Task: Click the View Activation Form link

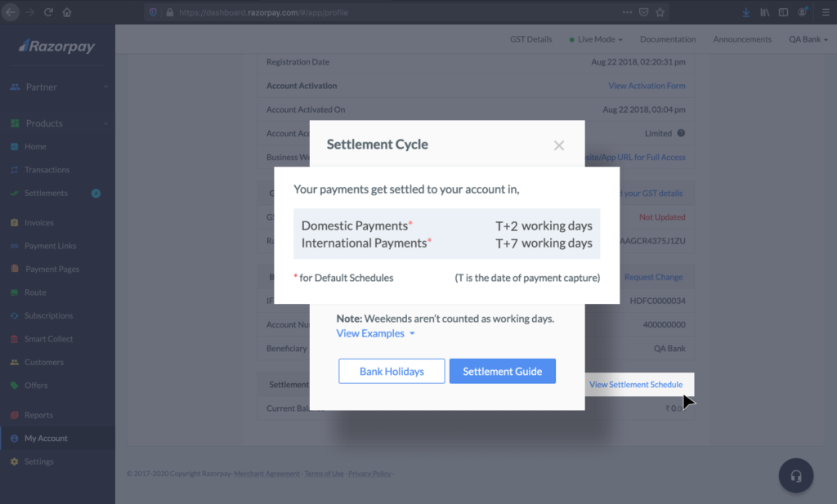Action: (647, 86)
